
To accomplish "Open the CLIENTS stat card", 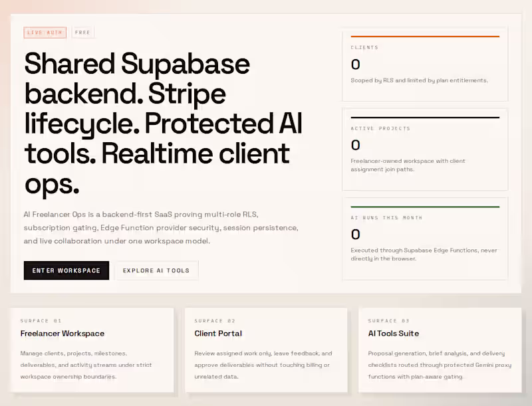I will tap(425, 63).
